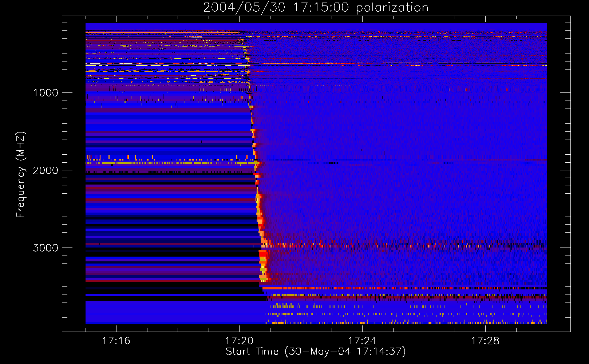The height and width of the screenshot is (364, 589).
Task: Click the 17:28 time tick label
Action: [x=485, y=341]
